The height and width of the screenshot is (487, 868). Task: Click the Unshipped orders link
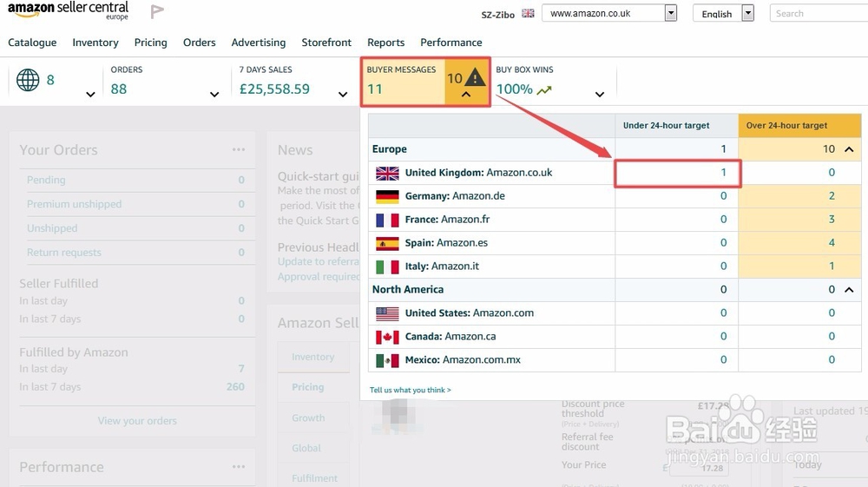[x=52, y=228]
